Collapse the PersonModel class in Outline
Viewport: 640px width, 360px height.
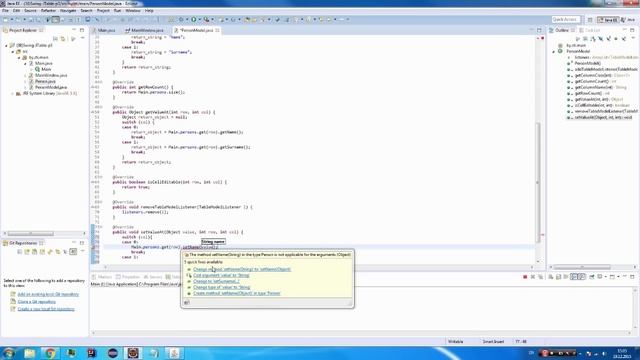click(554, 51)
